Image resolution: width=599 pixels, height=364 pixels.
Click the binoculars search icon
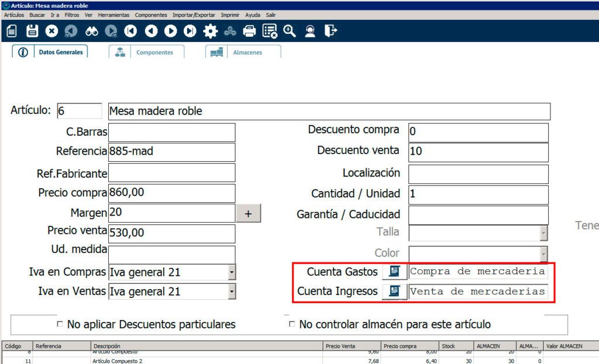point(92,31)
